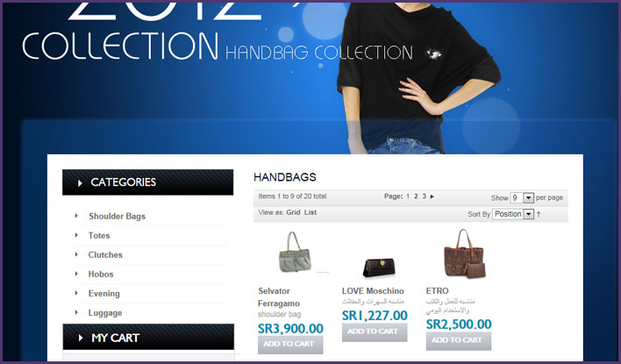Open the Totes category
Image resolution: width=621 pixels, height=364 pixels.
click(x=99, y=235)
